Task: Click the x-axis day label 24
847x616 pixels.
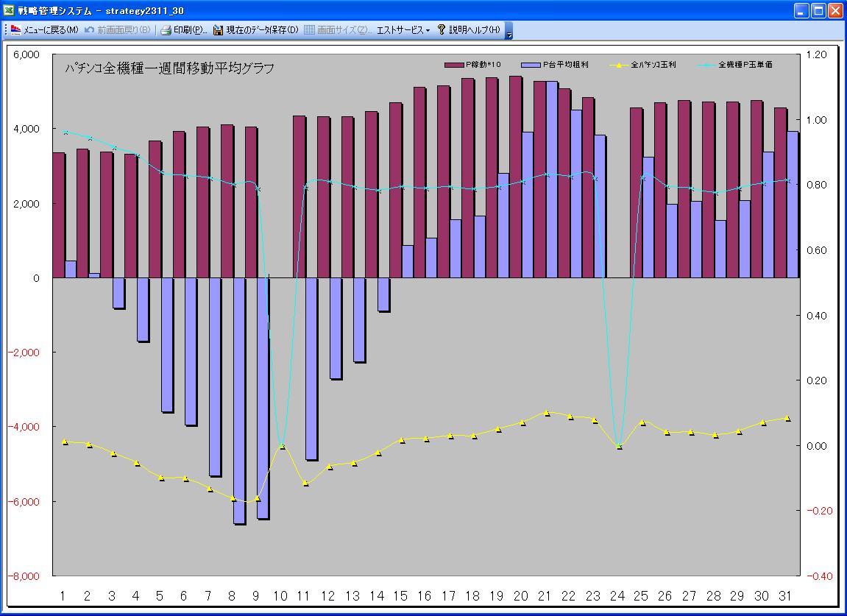Action: (617, 596)
